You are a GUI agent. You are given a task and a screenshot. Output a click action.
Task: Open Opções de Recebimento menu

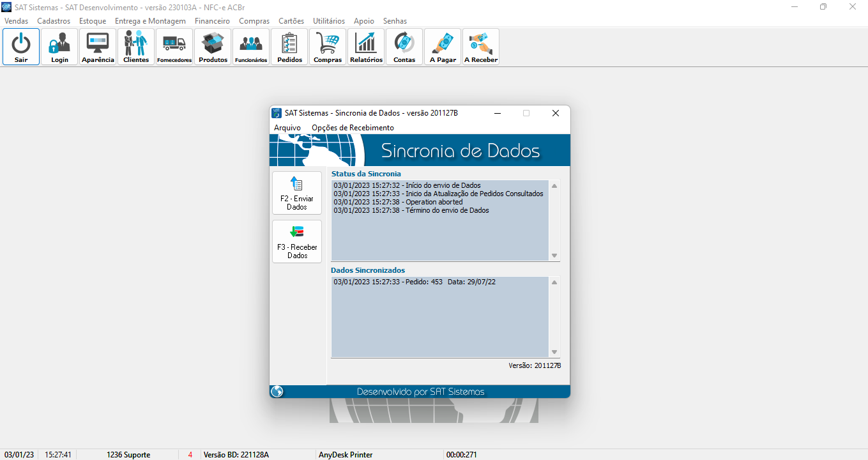[x=353, y=128]
